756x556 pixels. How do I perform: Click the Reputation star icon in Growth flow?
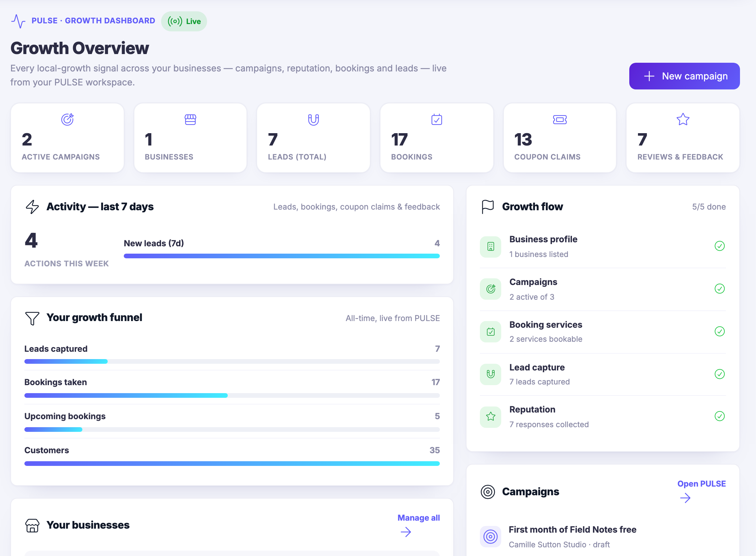click(x=491, y=416)
